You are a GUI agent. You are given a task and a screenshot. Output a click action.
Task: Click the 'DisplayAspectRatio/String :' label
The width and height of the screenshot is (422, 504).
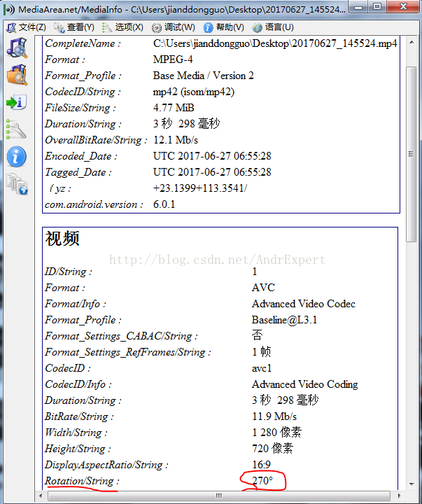point(106,465)
